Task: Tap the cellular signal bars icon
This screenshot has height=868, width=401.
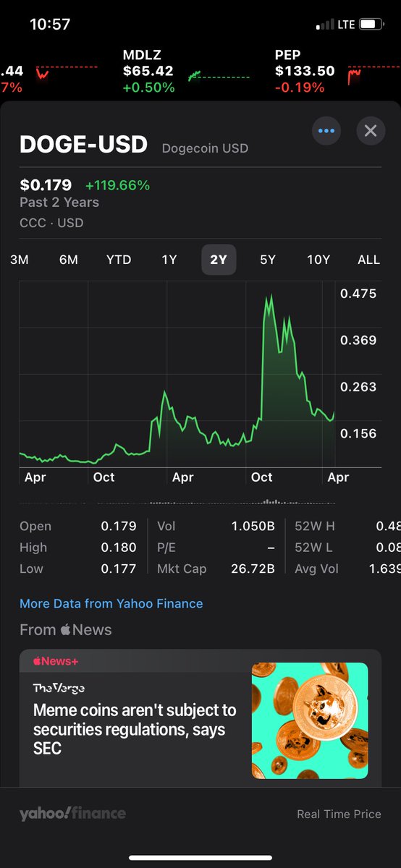Action: pyautogui.click(x=325, y=25)
